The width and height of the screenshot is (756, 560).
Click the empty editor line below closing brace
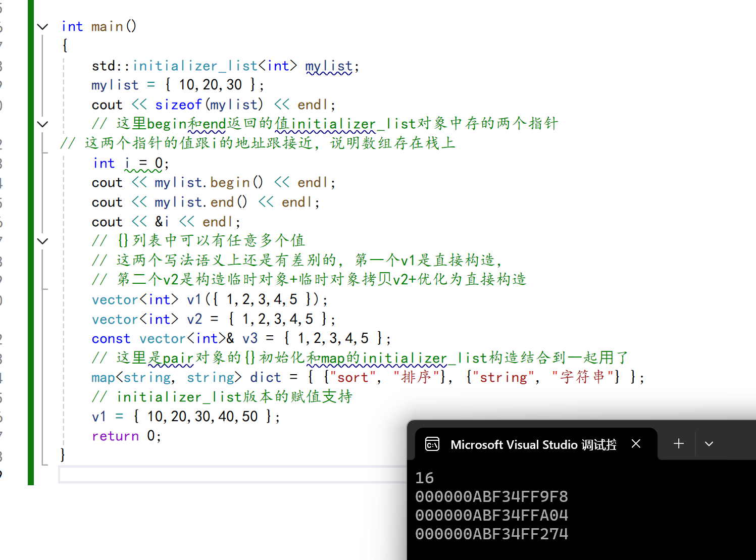coord(232,475)
